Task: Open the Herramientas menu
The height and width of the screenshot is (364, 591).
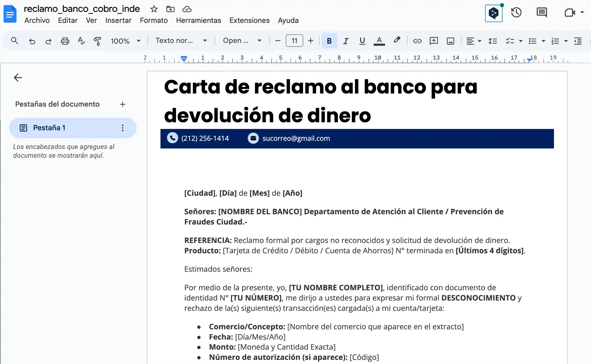Action: [x=198, y=20]
